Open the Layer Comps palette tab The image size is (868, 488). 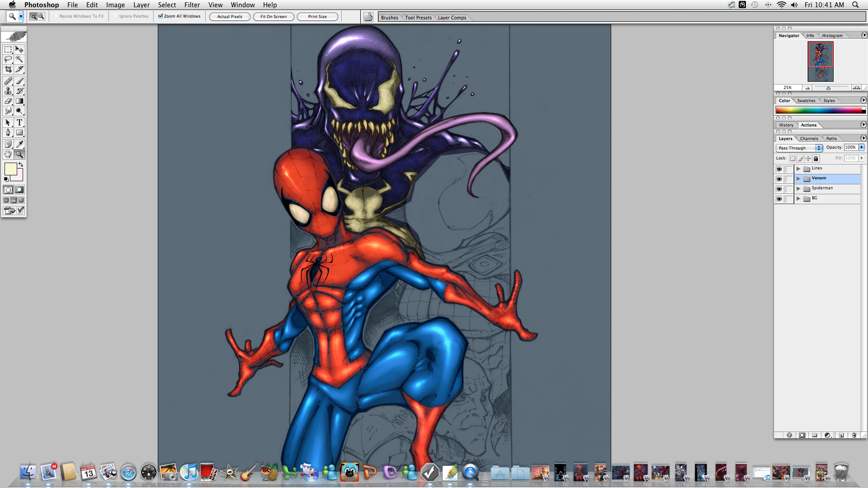pyautogui.click(x=452, y=18)
